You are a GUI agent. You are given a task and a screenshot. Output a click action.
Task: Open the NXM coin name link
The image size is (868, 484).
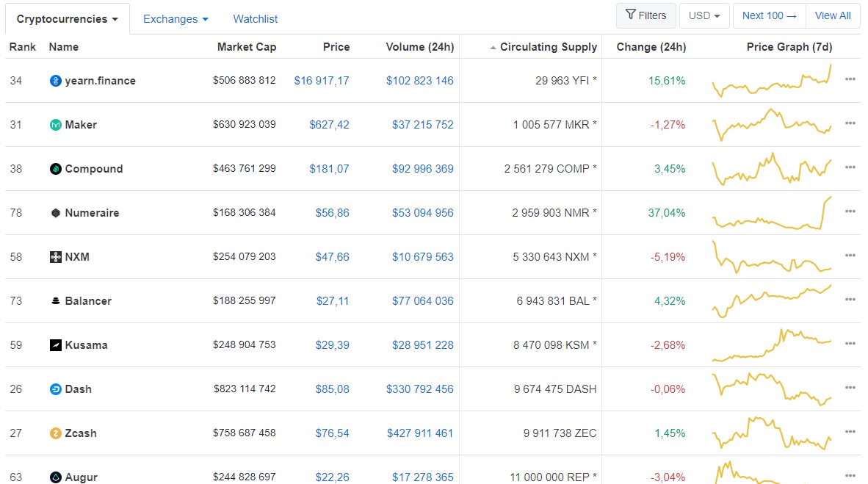(77, 257)
